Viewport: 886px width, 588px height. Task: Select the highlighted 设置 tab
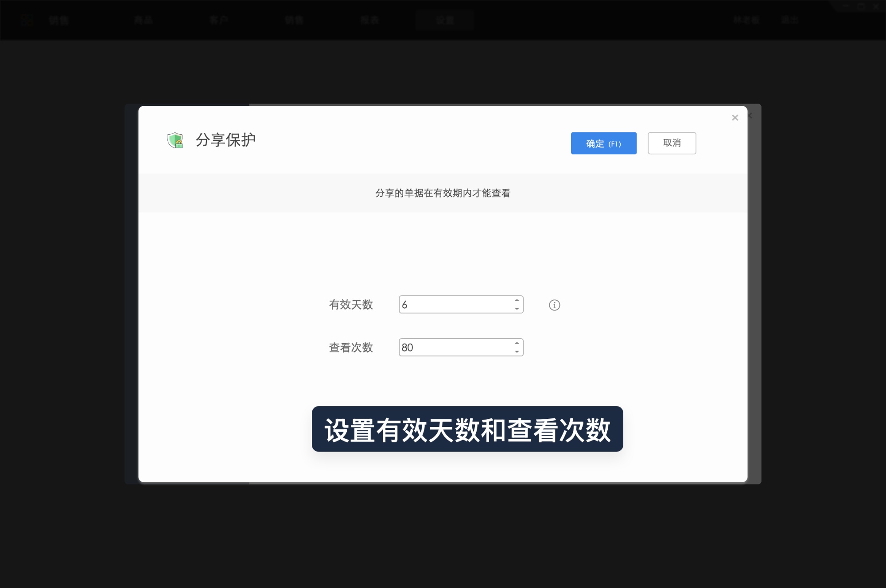point(444,19)
